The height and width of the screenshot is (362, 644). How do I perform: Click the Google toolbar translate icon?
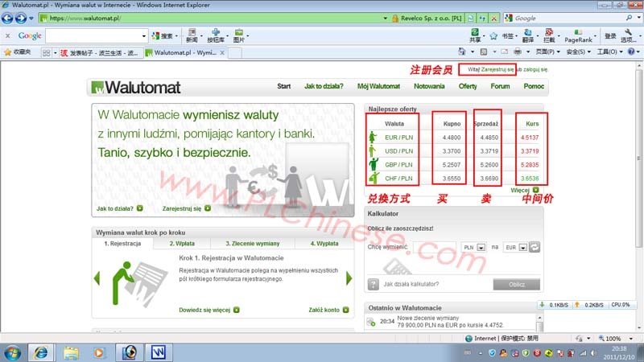pos(528,35)
